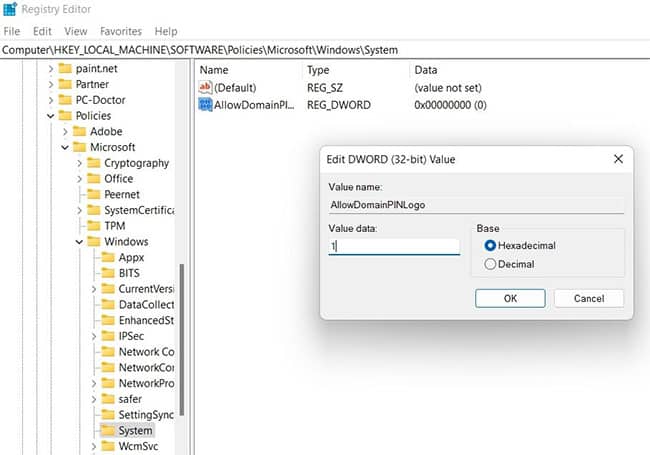
Task: Click the Value data input field
Action: tap(394, 247)
